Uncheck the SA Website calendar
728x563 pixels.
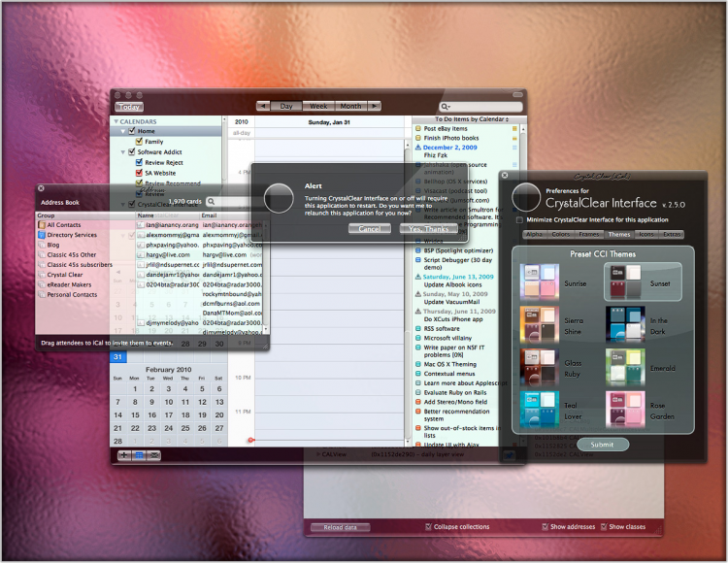coord(139,173)
